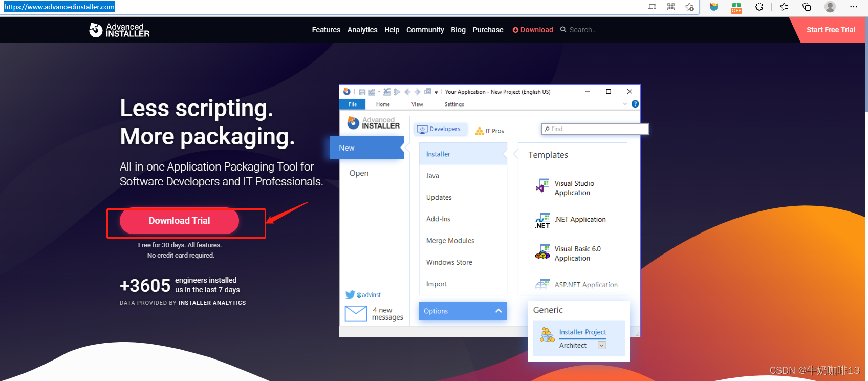Click Save icon in app quick access toolbar
The height and width of the screenshot is (381, 868).
pos(362,92)
